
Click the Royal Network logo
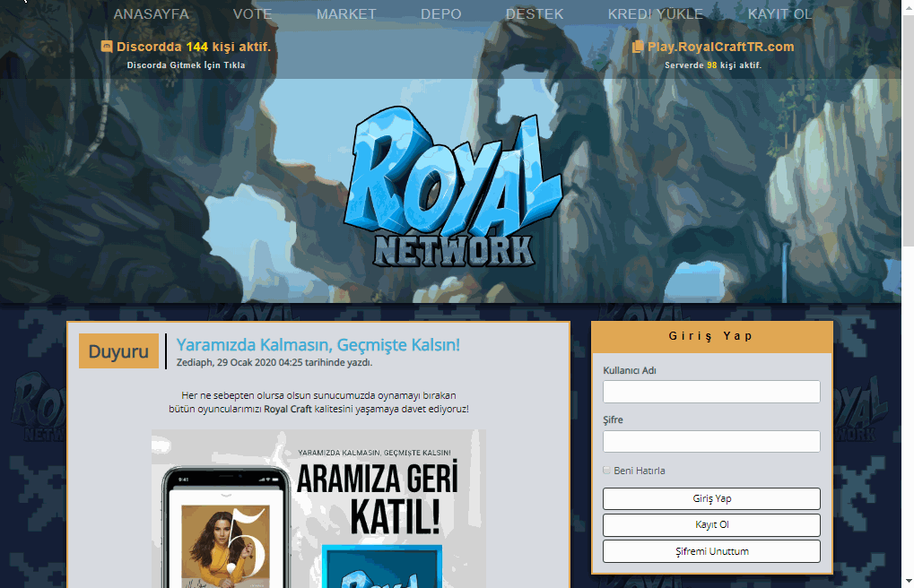click(454, 186)
